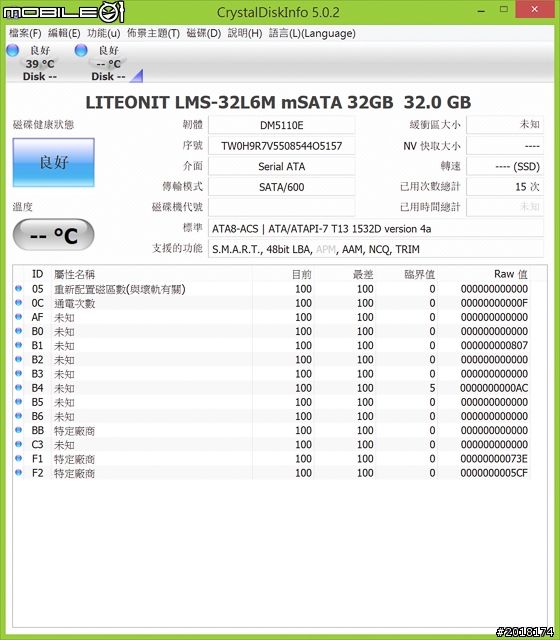Image resolution: width=560 pixels, height=640 pixels.
Task: Click the rotation rate field ---- (SSD)
Action: pos(505,166)
